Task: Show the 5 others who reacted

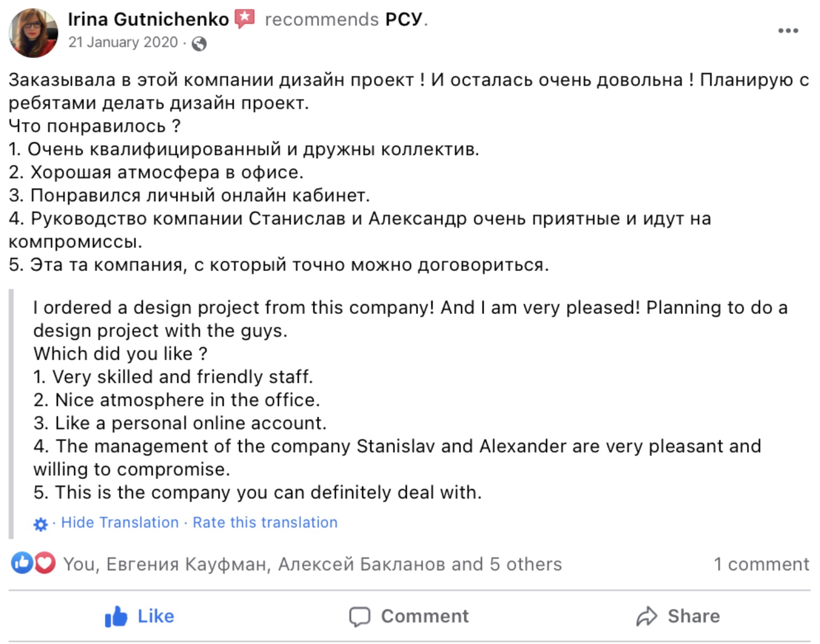Action: (x=526, y=564)
